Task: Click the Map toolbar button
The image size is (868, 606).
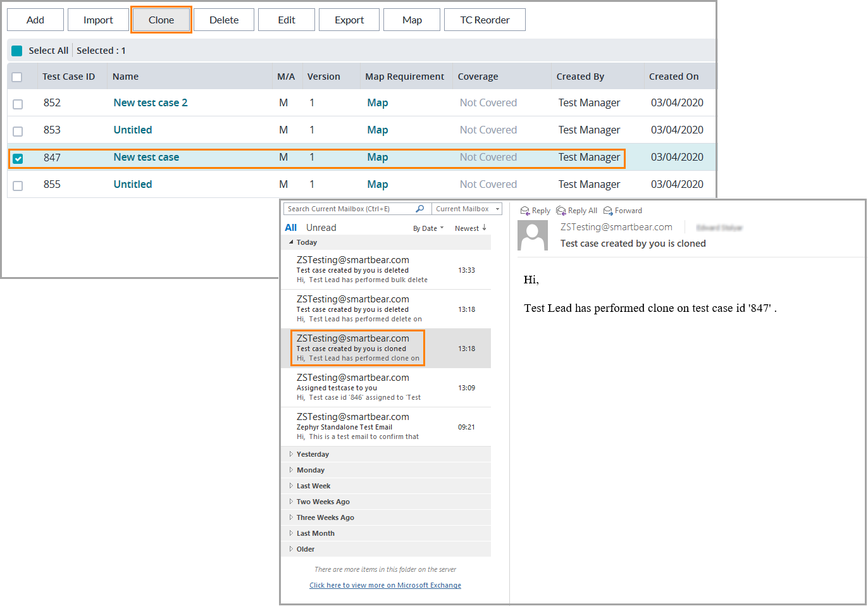Action: pyautogui.click(x=412, y=20)
